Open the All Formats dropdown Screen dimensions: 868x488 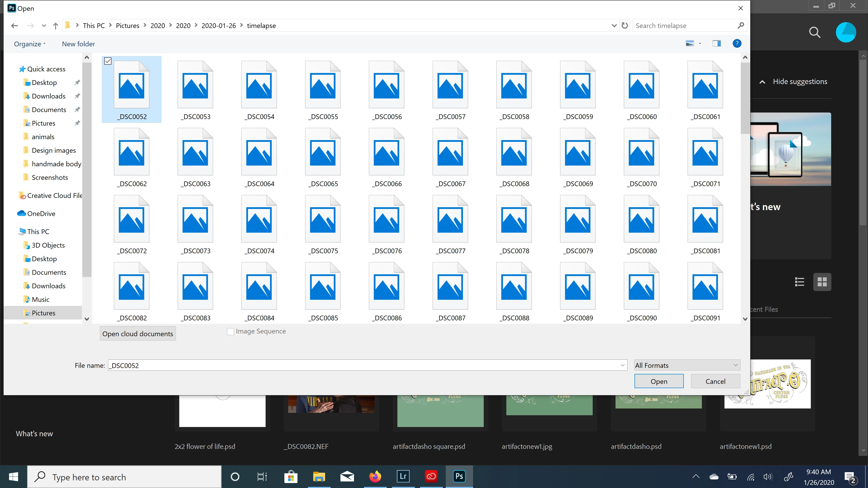[x=687, y=365]
